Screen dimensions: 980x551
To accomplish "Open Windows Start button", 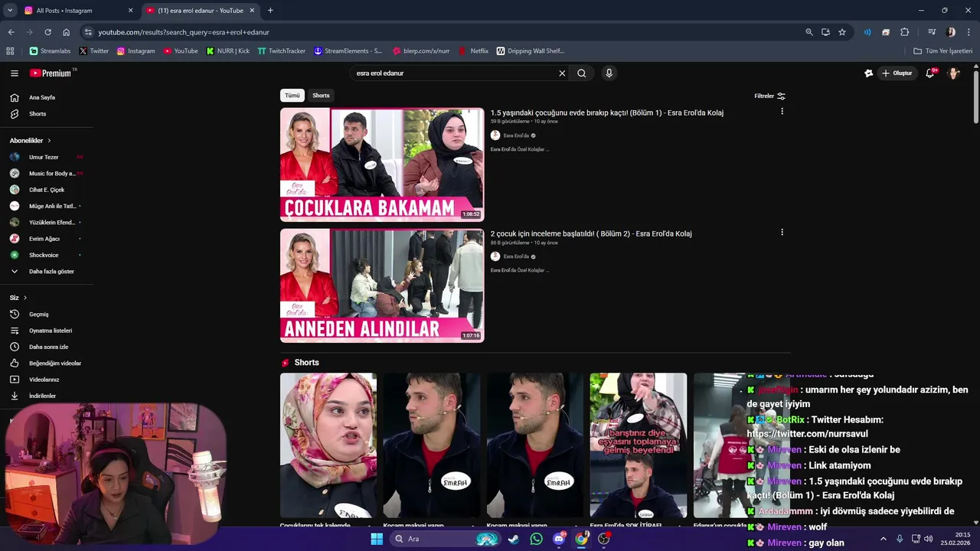I will tap(377, 539).
